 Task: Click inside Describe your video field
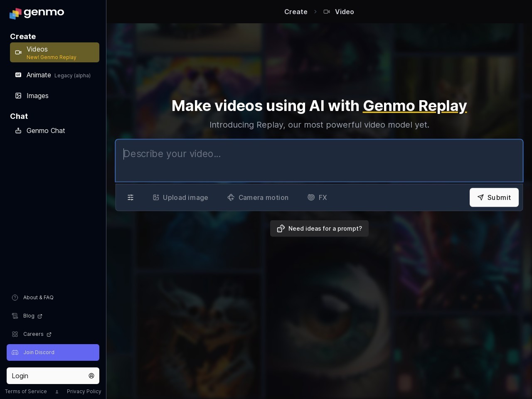[319, 160]
